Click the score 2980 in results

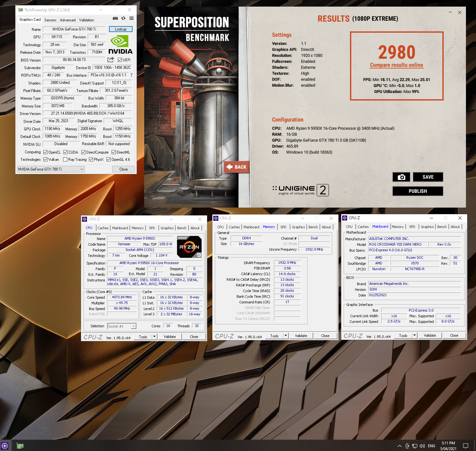click(x=397, y=52)
